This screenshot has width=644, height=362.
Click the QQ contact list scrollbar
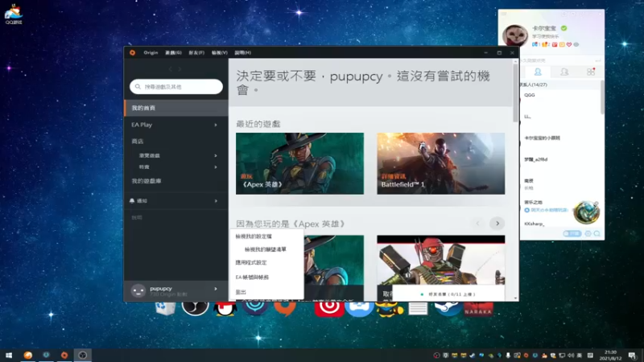click(x=602, y=97)
